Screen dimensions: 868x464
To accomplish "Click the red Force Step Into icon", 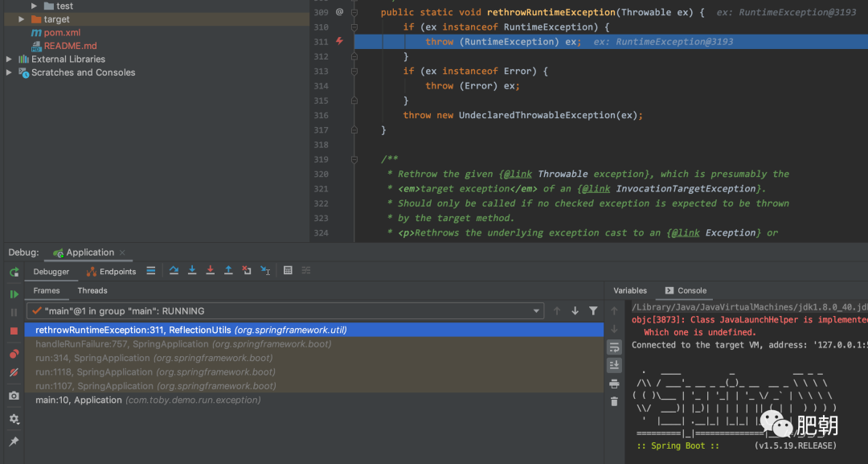I will [x=211, y=271].
